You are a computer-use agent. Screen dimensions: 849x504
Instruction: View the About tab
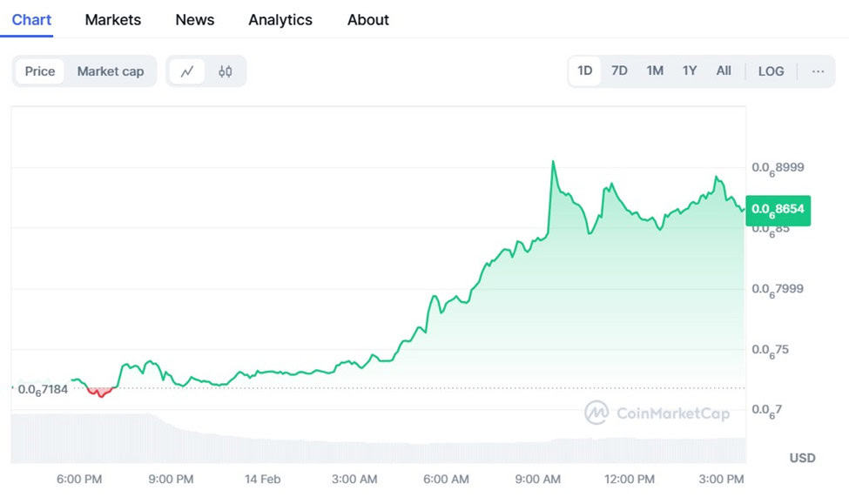tap(368, 20)
